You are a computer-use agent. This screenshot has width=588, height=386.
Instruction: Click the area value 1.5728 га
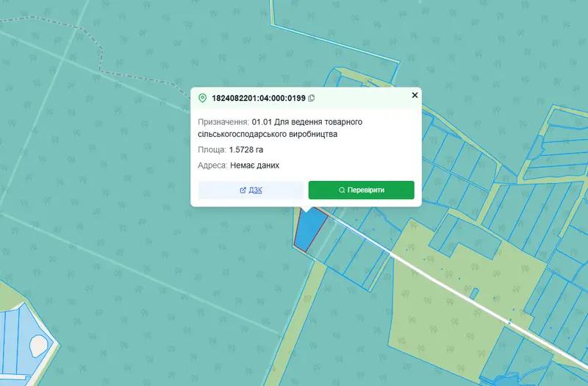pyautogui.click(x=246, y=150)
